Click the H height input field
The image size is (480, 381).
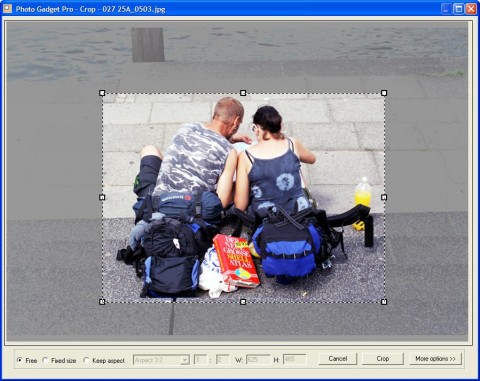pos(294,360)
